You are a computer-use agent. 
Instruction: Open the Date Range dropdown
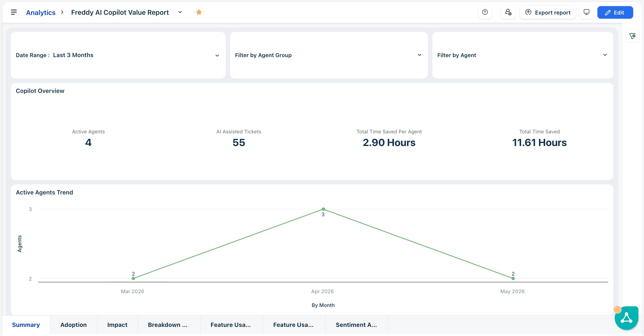pyautogui.click(x=118, y=55)
